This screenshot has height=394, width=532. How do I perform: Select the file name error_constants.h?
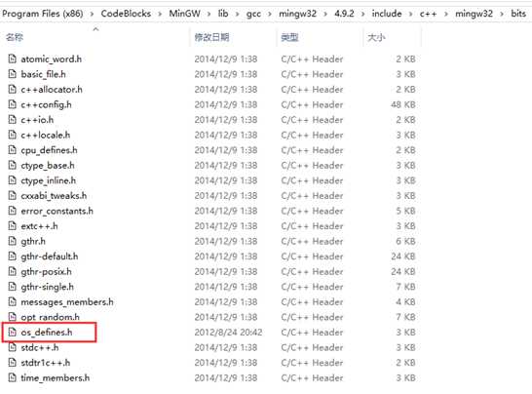tap(57, 211)
